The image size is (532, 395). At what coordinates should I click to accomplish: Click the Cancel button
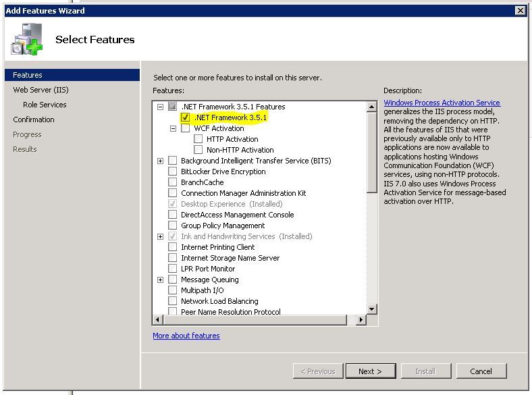click(481, 371)
